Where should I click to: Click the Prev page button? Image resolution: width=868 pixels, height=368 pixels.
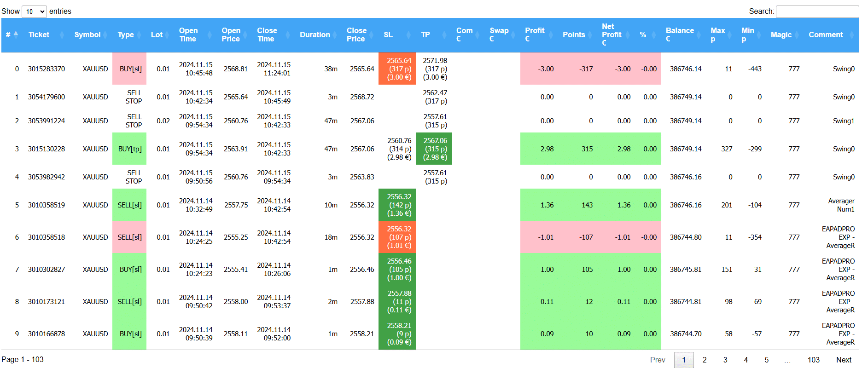(658, 360)
